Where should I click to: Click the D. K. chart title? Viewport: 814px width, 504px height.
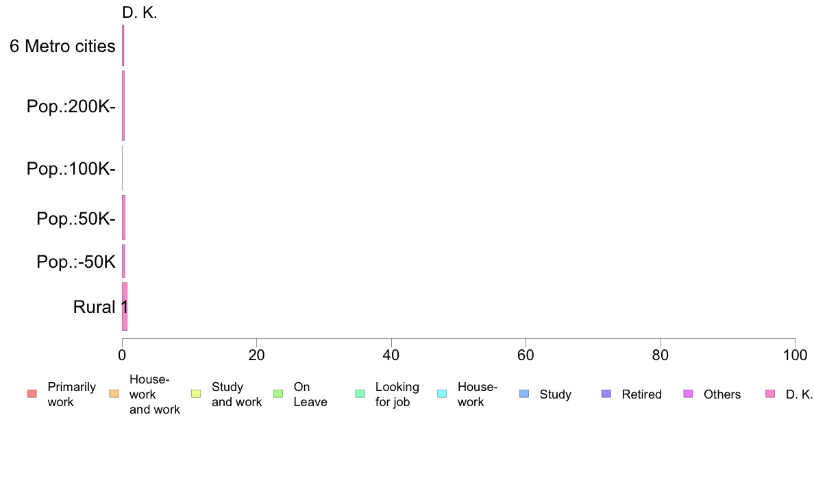pos(140,12)
